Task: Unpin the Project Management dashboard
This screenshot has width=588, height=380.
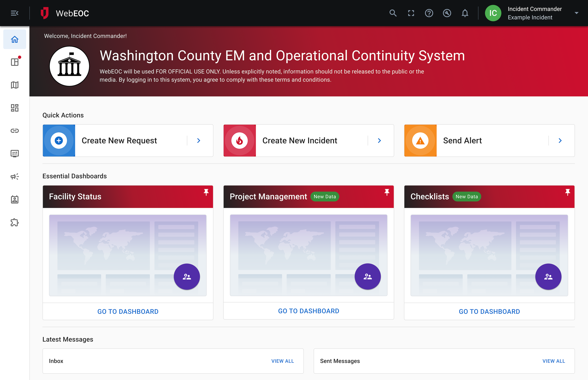Action: [x=387, y=193]
